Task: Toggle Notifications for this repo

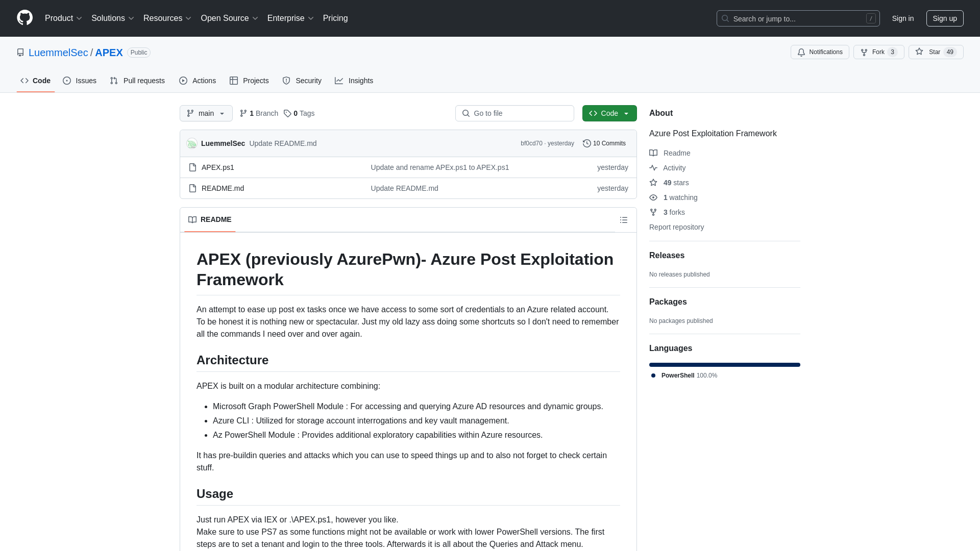Action: (820, 52)
